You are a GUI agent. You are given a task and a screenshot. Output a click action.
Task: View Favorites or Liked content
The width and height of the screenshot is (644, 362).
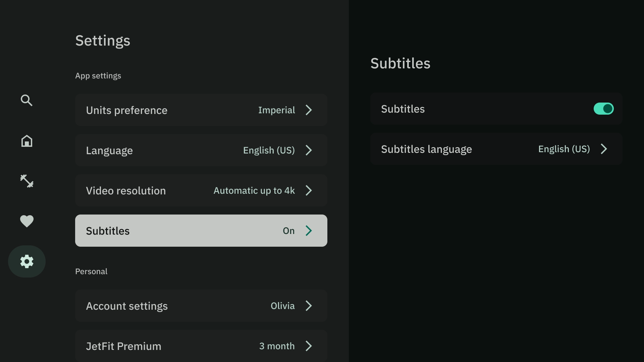[x=26, y=221]
